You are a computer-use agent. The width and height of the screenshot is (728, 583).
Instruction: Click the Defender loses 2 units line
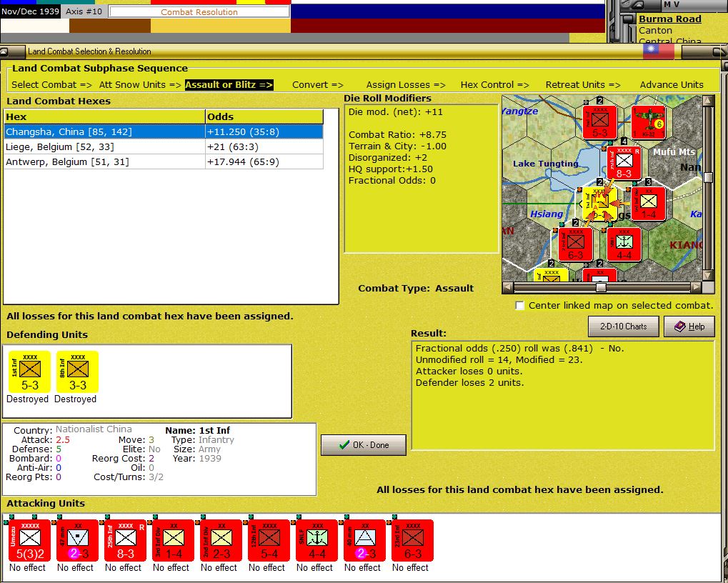[x=469, y=383]
